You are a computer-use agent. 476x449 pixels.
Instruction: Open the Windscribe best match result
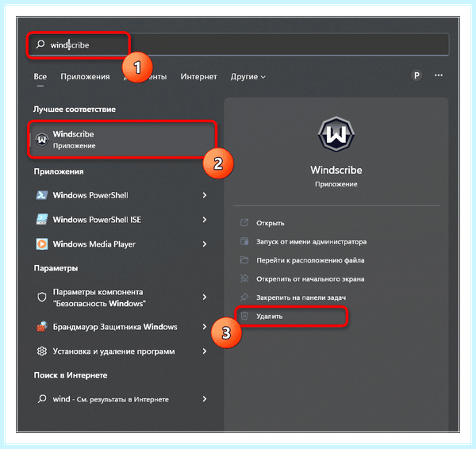pos(122,140)
